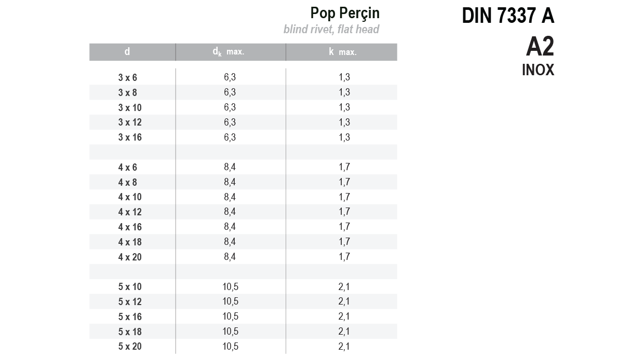This screenshot has height=358, width=644.
Task: Select the 3 x 16 size entry
Action: [130, 137]
